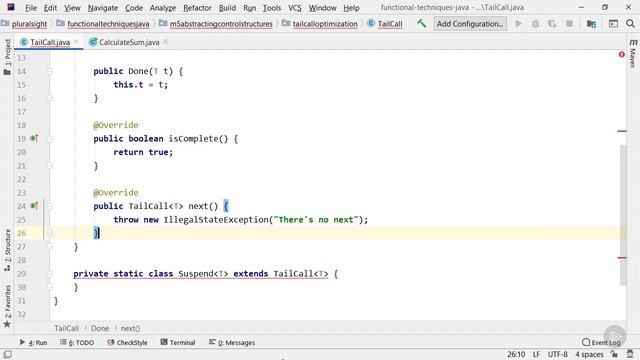This screenshot has height=360, width=640.
Task: Click the status bar icon at far right
Action: 630,354
